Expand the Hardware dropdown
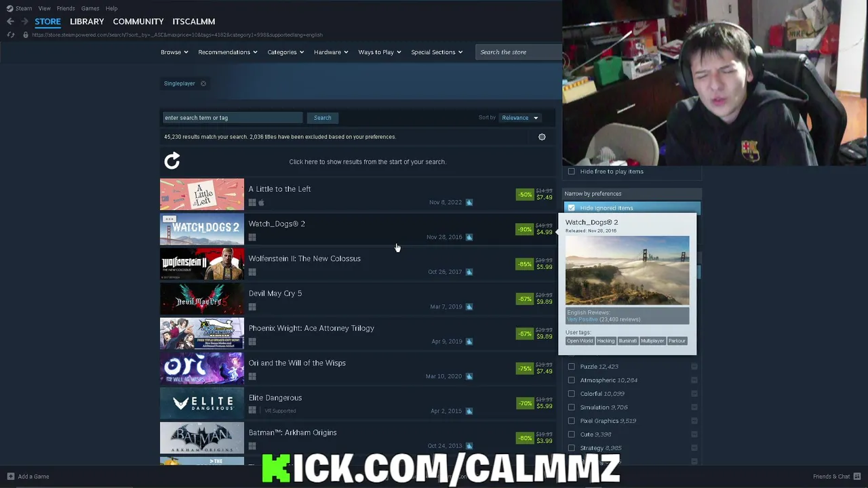Screen dimensions: 868x488 (x=331, y=52)
